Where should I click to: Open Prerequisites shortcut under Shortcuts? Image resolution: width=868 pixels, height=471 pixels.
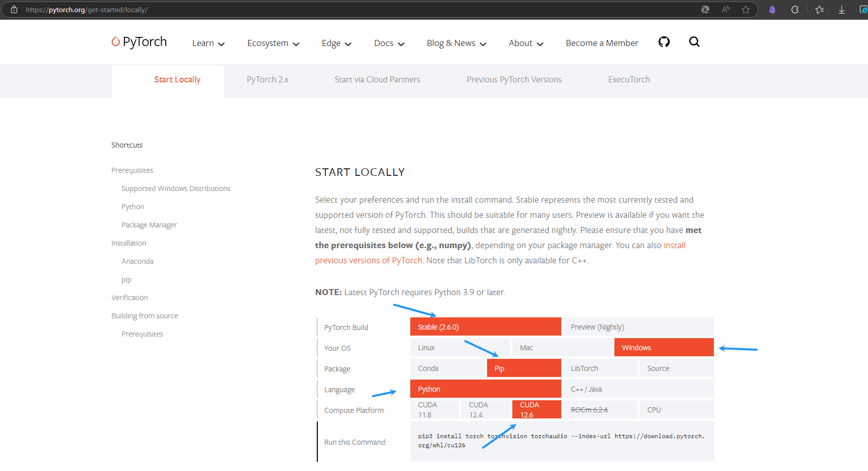pyautogui.click(x=132, y=170)
